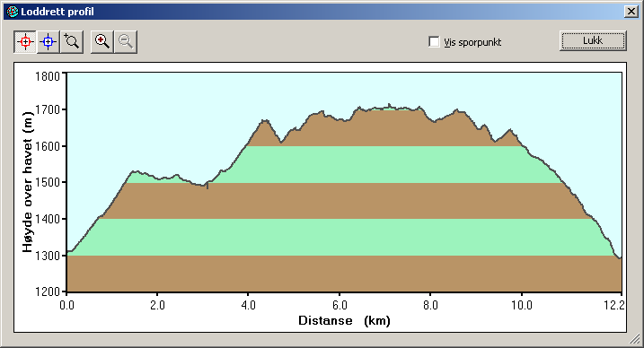The width and height of the screenshot is (644, 348).
Task: Click the 1200 elevation axis label
Action: (x=48, y=291)
